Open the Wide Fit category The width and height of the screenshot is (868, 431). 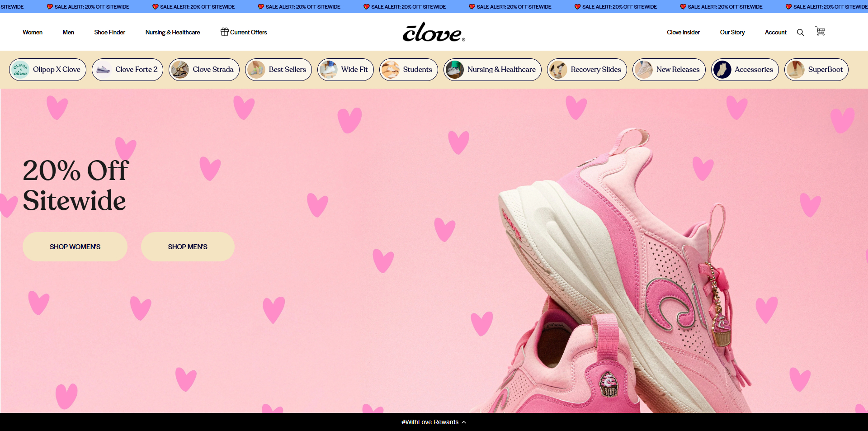pyautogui.click(x=345, y=69)
